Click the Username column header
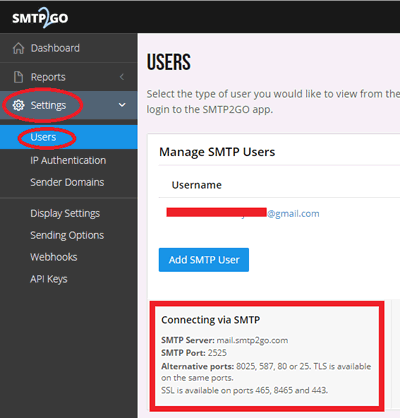400x418 pixels. (x=196, y=185)
